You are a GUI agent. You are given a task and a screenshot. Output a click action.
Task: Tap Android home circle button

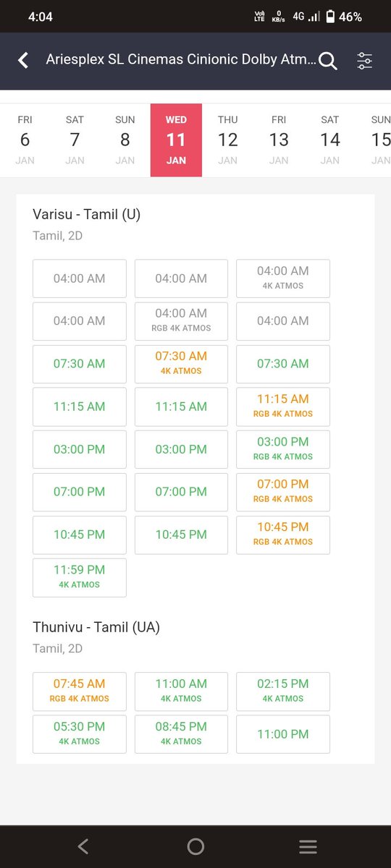[195, 846]
